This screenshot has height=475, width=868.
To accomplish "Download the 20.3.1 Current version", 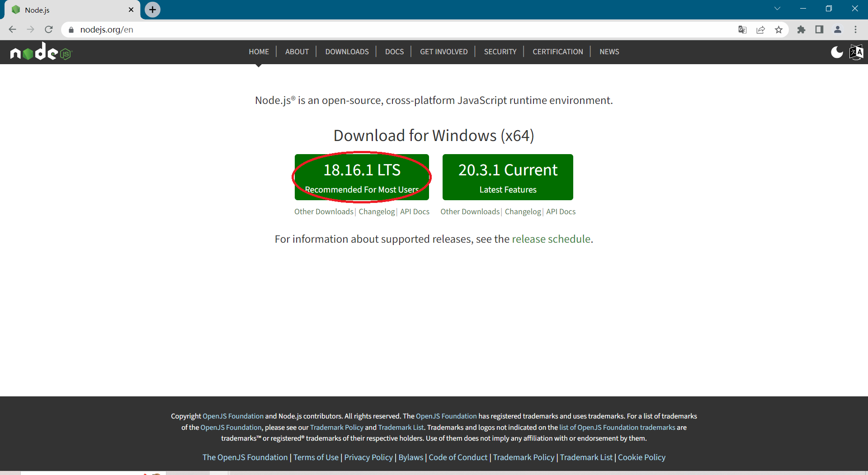I will (508, 177).
